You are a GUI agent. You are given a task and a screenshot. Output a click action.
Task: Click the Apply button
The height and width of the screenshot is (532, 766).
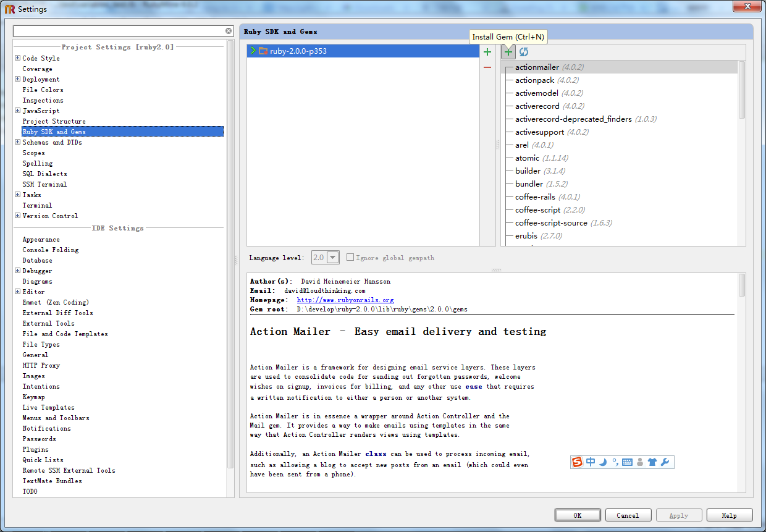point(679,515)
